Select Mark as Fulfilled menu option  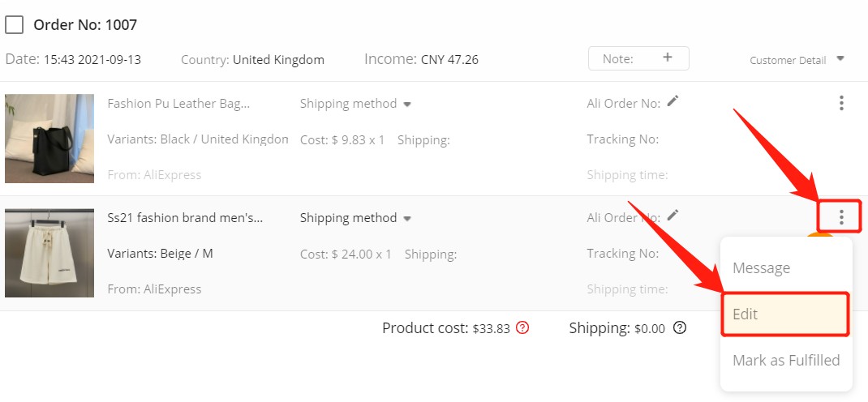pos(786,360)
